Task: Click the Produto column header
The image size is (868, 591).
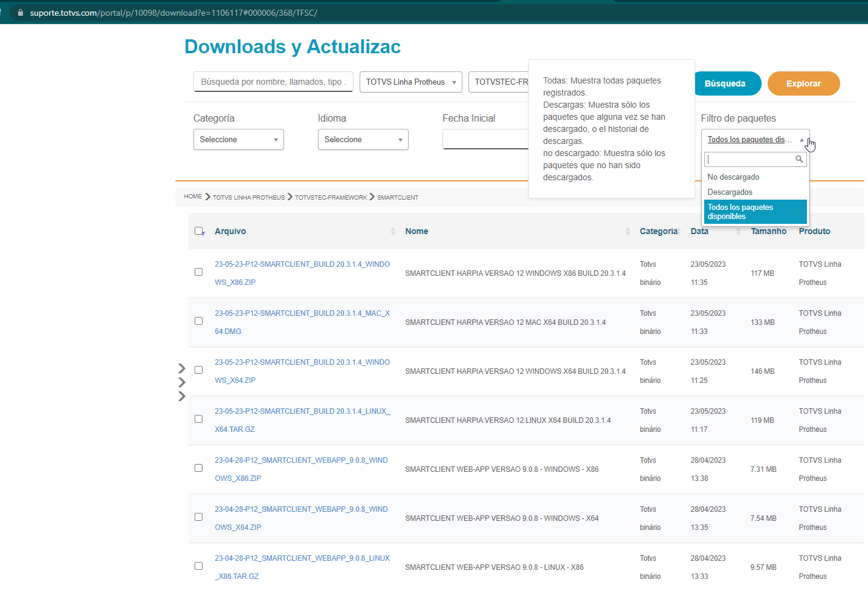Action: (814, 231)
